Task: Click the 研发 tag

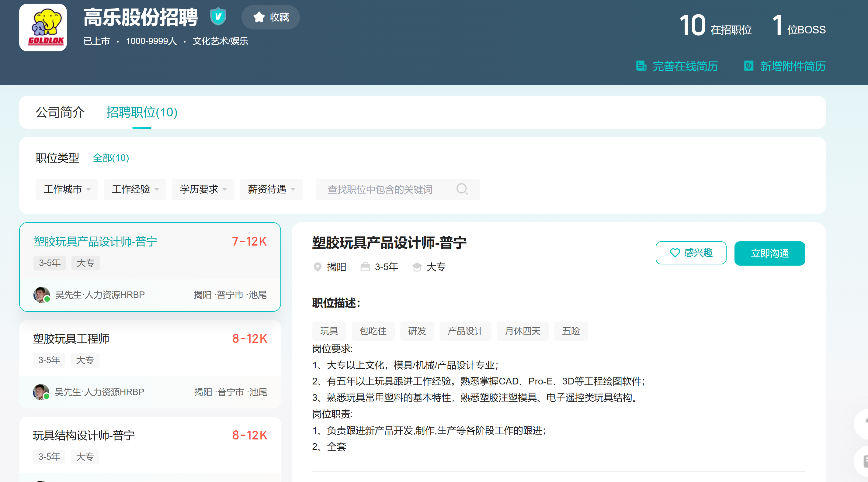Action: 417,331
